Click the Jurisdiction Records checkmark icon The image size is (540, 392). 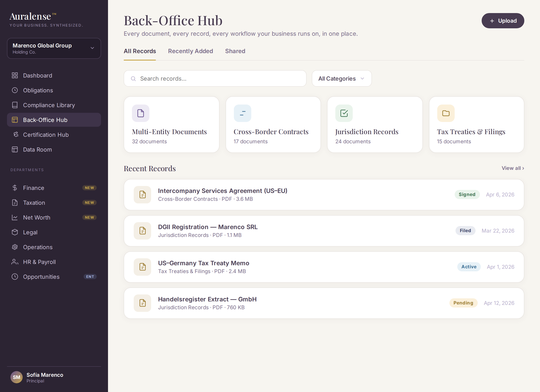click(344, 113)
